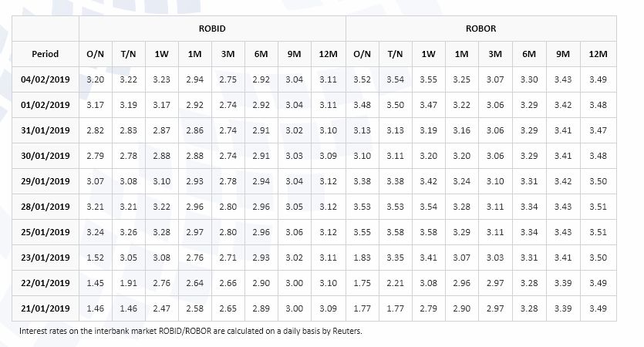644x347 pixels.
Task: Click the 31/01/2019 date row label
Action: coord(46,130)
